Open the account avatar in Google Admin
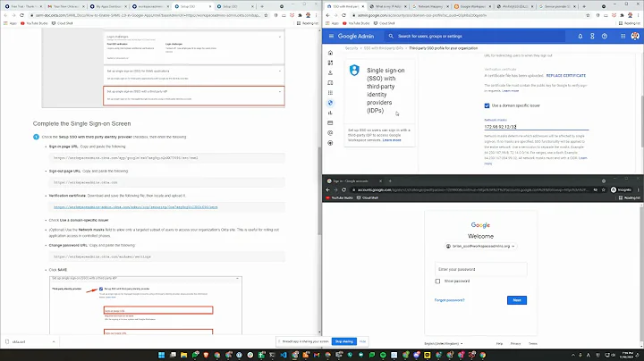 coord(635,36)
